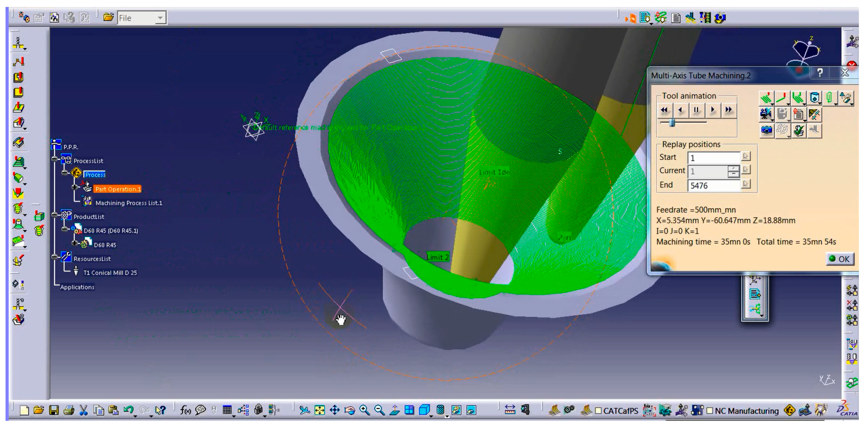The width and height of the screenshot is (868, 429).
Task: Pause the tool animation
Action: [696, 110]
